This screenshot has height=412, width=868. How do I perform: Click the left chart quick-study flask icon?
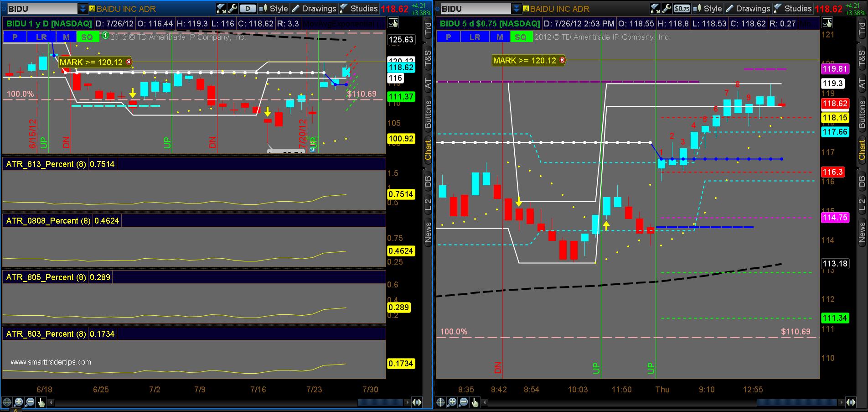221,9
